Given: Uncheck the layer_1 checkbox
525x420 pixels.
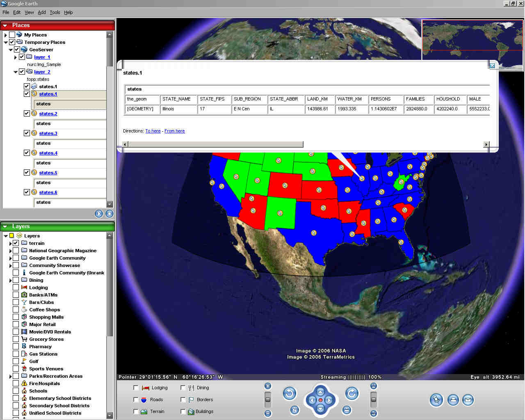Looking at the screenshot, I should 22,57.
